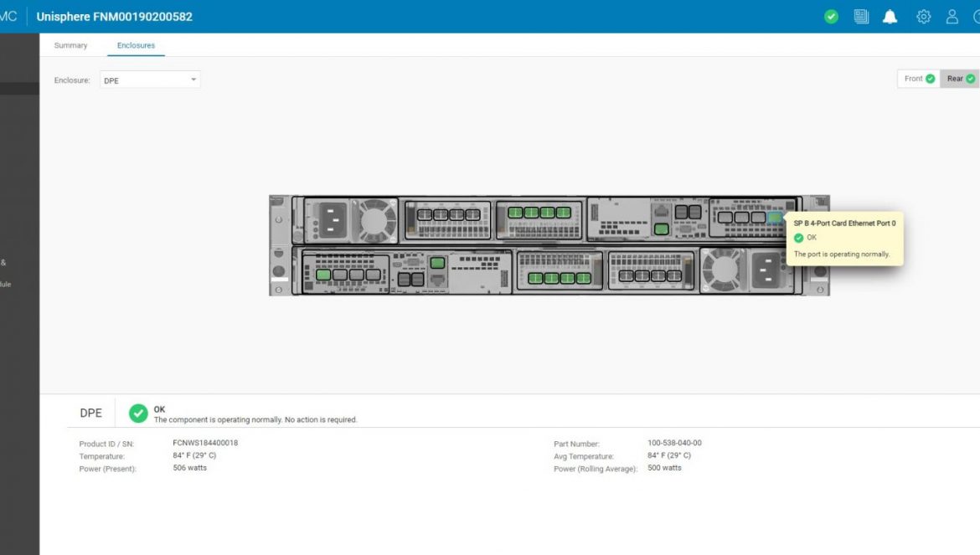980x555 pixels.
Task: Select the bottom-row cooling fan
Action: (721, 270)
